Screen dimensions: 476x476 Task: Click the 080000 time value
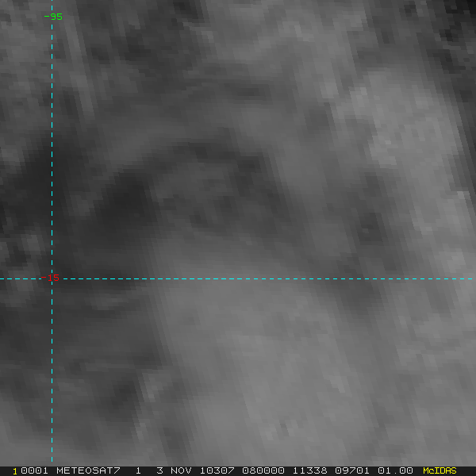(x=263, y=470)
